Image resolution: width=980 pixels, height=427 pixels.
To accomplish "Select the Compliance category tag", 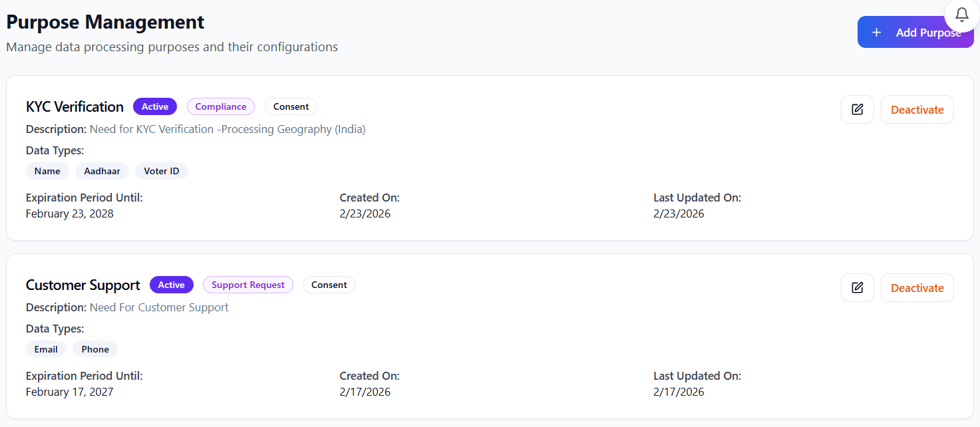I will [x=220, y=106].
